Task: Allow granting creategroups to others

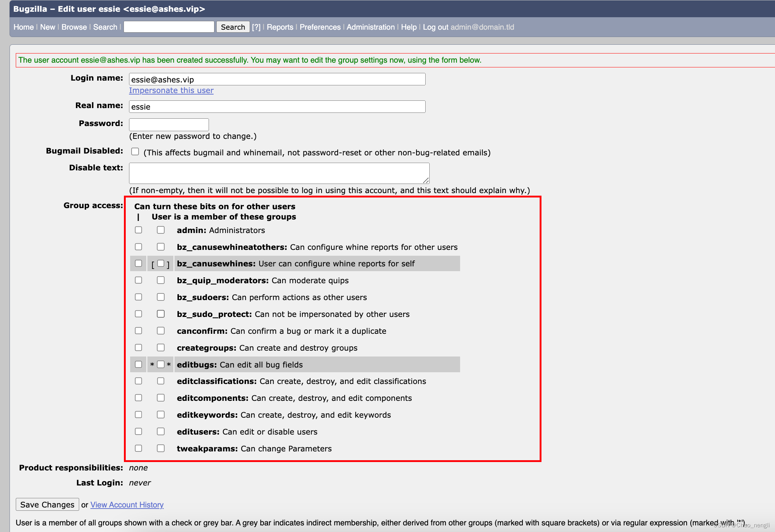Action: [139, 348]
